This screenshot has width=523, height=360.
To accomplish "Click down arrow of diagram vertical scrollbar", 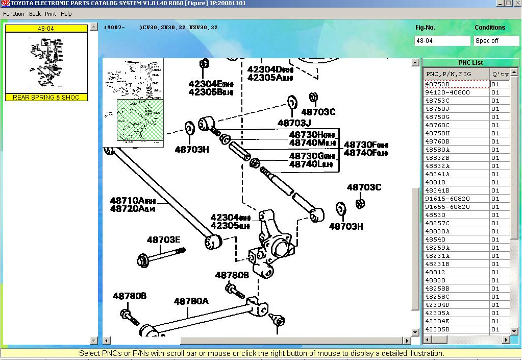I will (415, 332).
